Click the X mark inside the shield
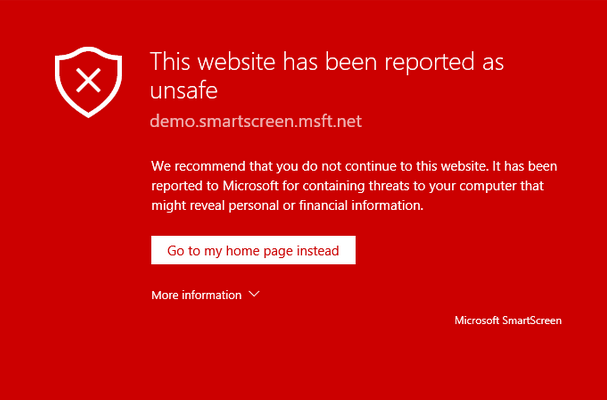607x400 pixels. click(88, 81)
